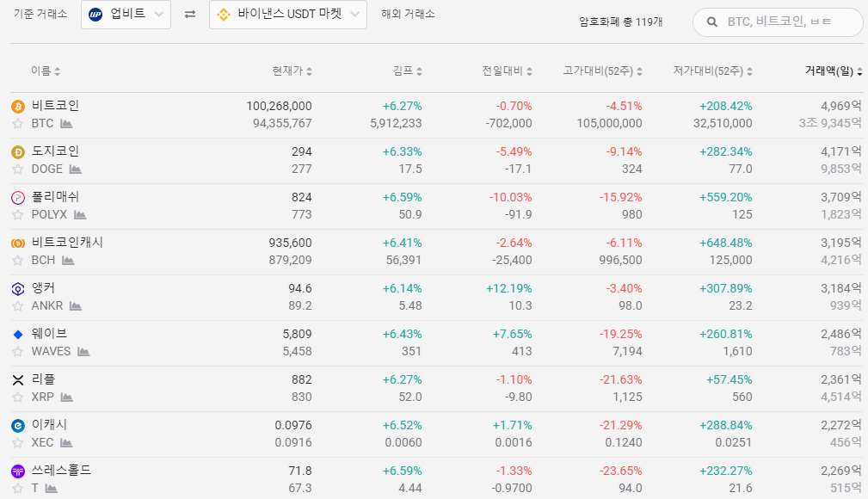Open the 쓰레스홀드 coin name link

click(61, 471)
